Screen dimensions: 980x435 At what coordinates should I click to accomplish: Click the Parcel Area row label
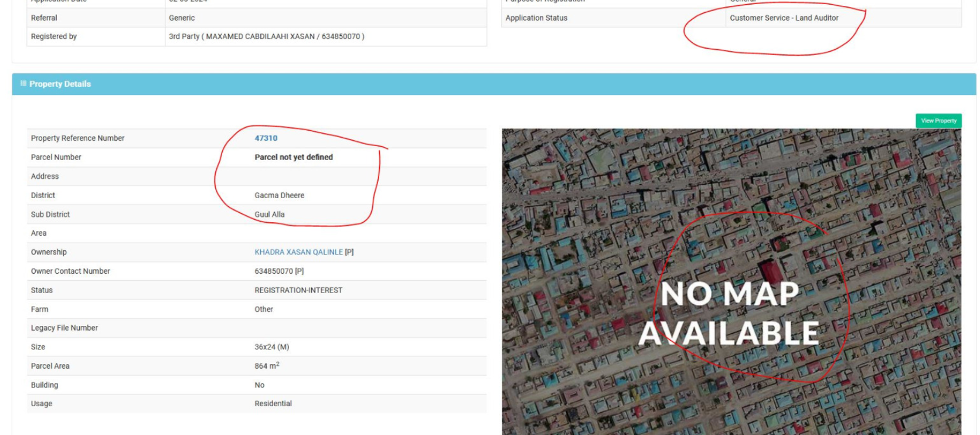(50, 366)
